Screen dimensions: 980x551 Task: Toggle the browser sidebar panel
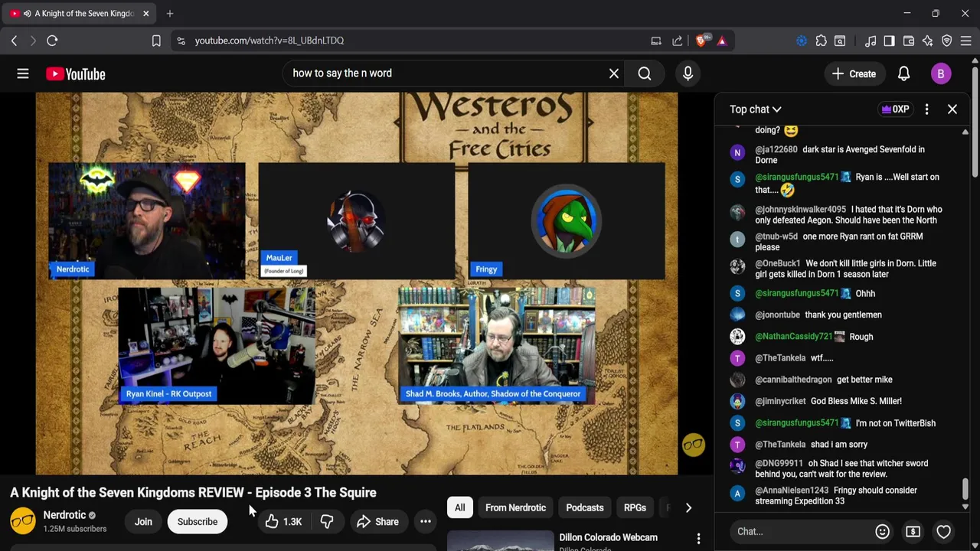pos(889,41)
